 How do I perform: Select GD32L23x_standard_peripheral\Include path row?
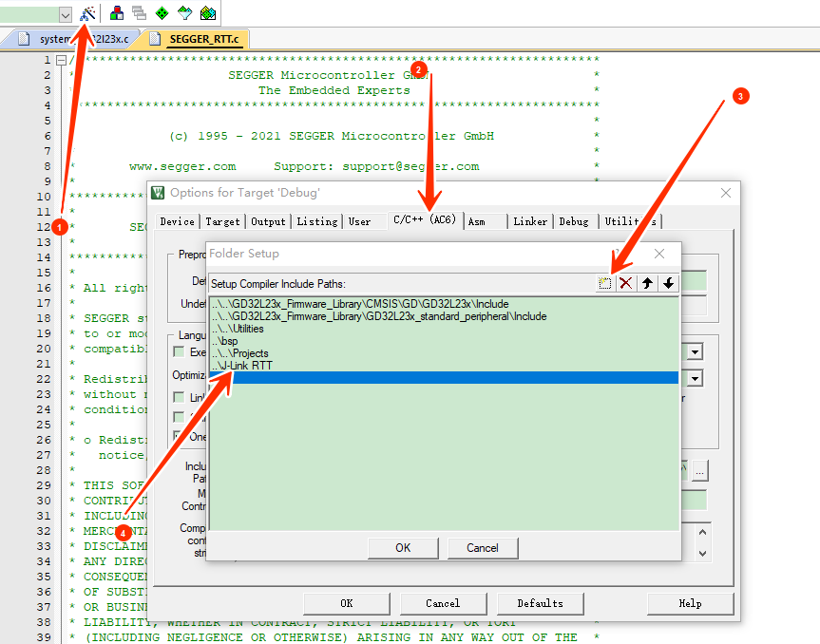coord(444,316)
